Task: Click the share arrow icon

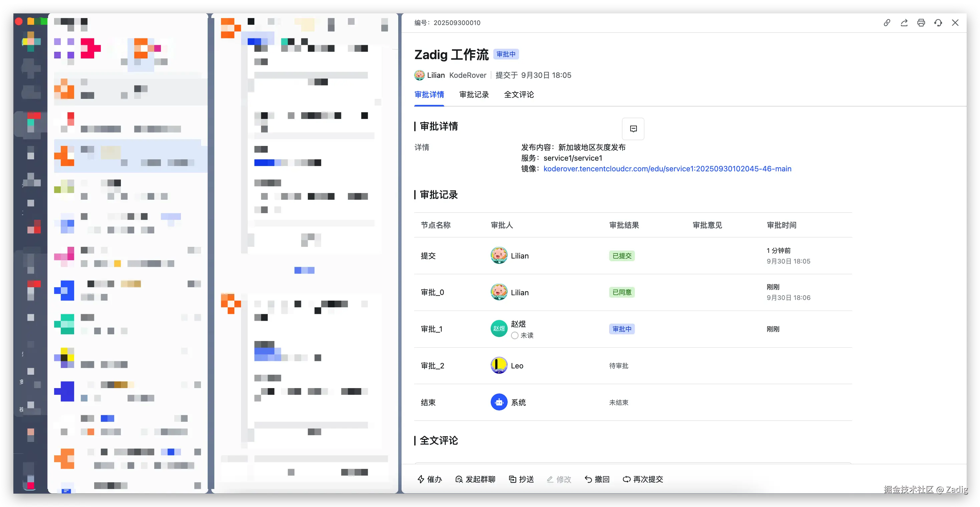Action: pyautogui.click(x=904, y=23)
